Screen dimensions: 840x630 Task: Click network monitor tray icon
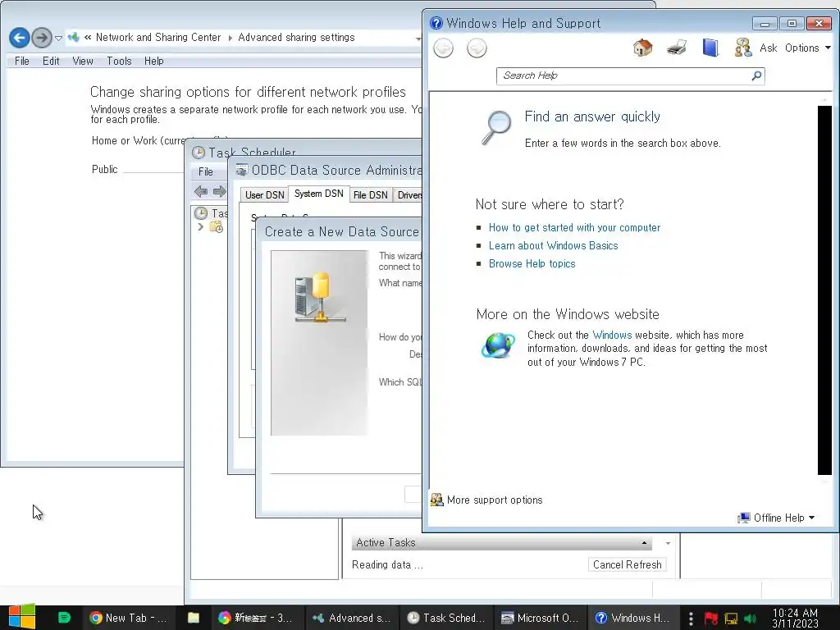click(x=731, y=619)
